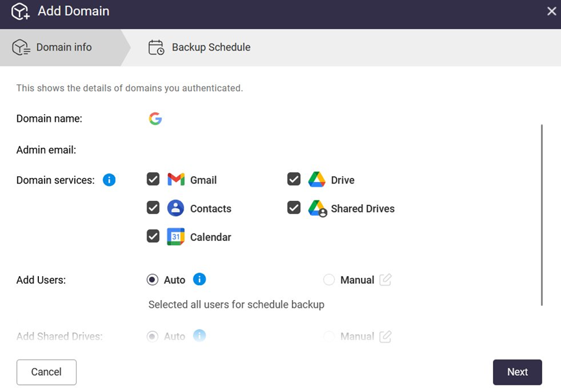Choose Auto for Add Users
This screenshot has width=561, height=392.
152,280
